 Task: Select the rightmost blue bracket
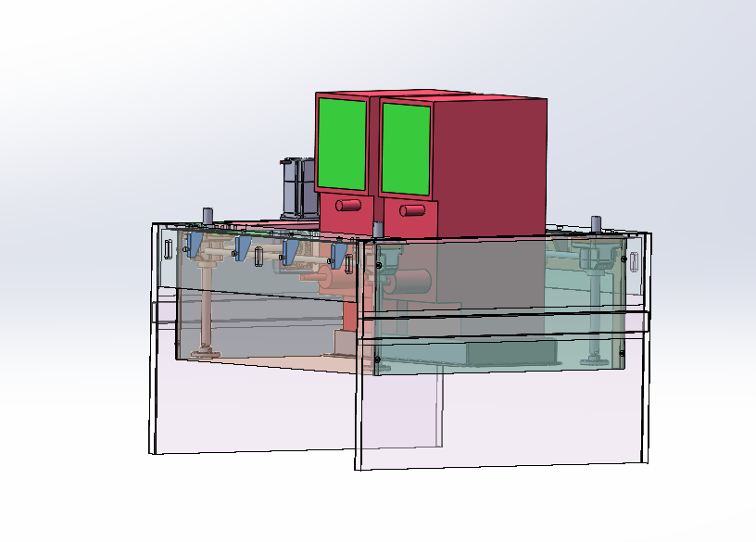(338, 257)
